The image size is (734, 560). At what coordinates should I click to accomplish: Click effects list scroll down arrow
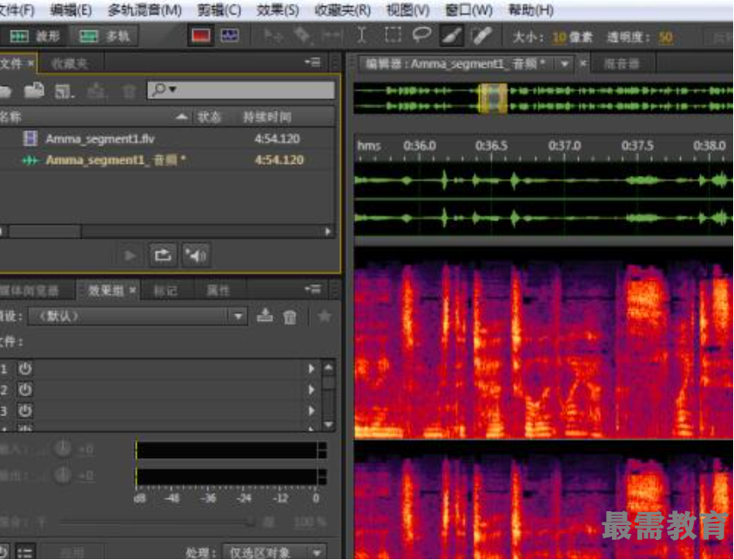click(328, 424)
